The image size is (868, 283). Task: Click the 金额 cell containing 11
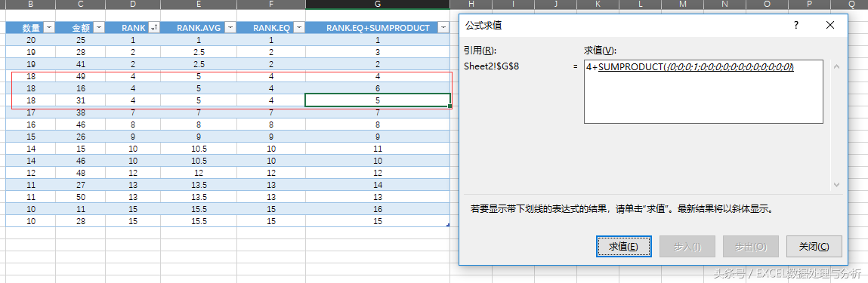point(80,209)
